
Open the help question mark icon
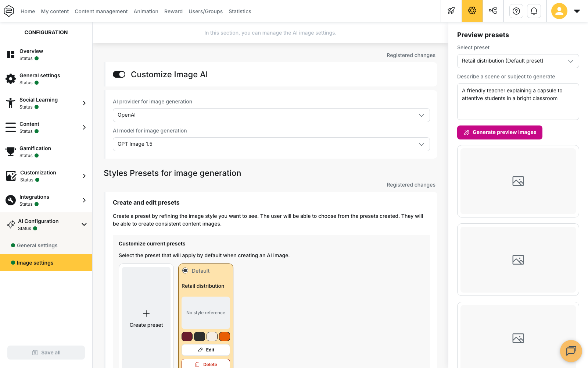[x=516, y=11]
